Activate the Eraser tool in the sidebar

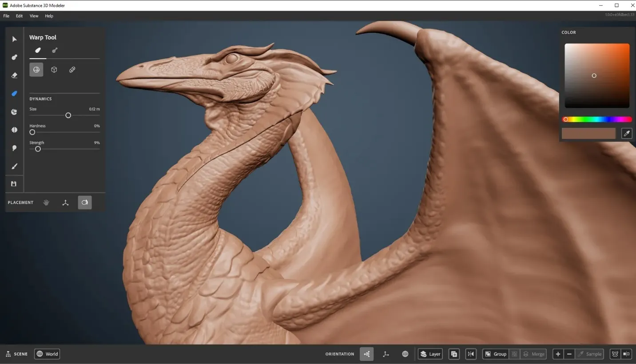[x=14, y=75]
